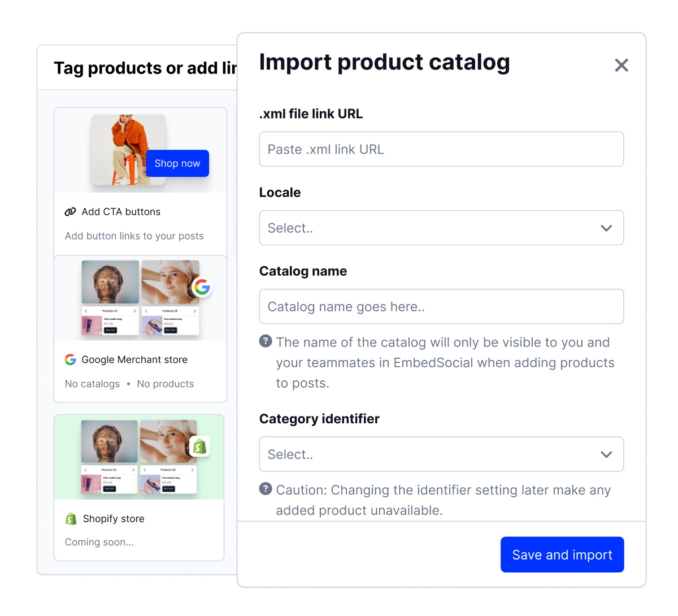Image resolution: width=678 pixels, height=616 pixels.
Task: Close the Import product catalog dialog
Action: tap(621, 65)
